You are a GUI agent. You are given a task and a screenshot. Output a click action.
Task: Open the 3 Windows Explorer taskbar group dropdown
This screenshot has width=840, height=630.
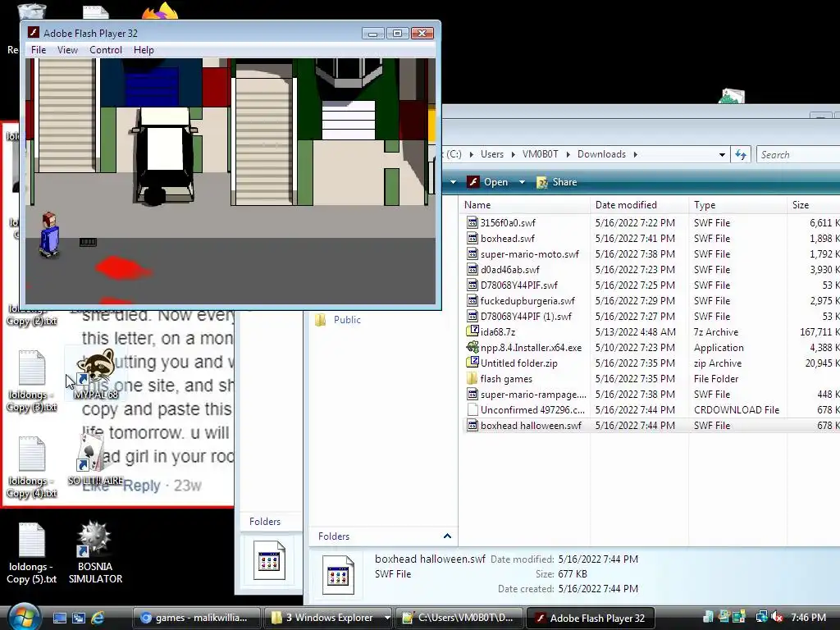tap(387, 618)
